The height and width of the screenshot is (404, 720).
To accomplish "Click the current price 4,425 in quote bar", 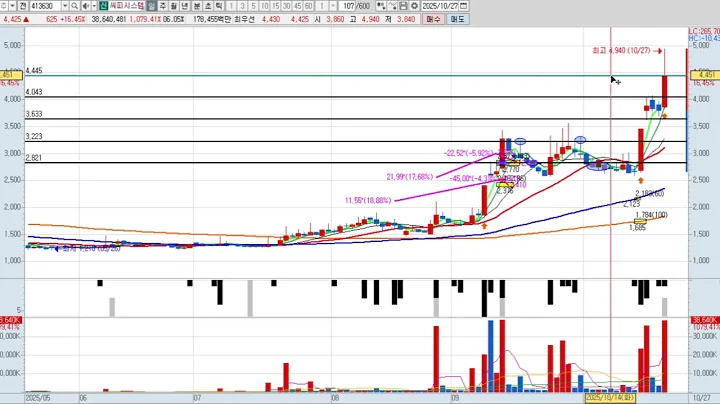I will tap(12, 19).
